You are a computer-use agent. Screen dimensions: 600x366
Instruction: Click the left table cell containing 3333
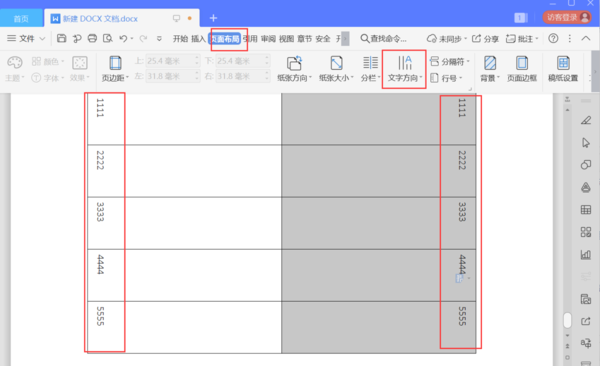pos(184,223)
